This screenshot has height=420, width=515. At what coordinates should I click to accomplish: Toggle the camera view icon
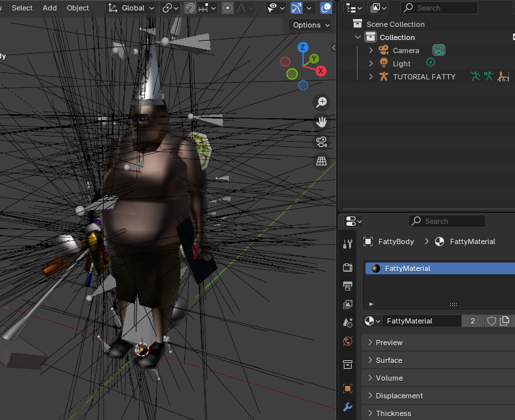point(321,142)
